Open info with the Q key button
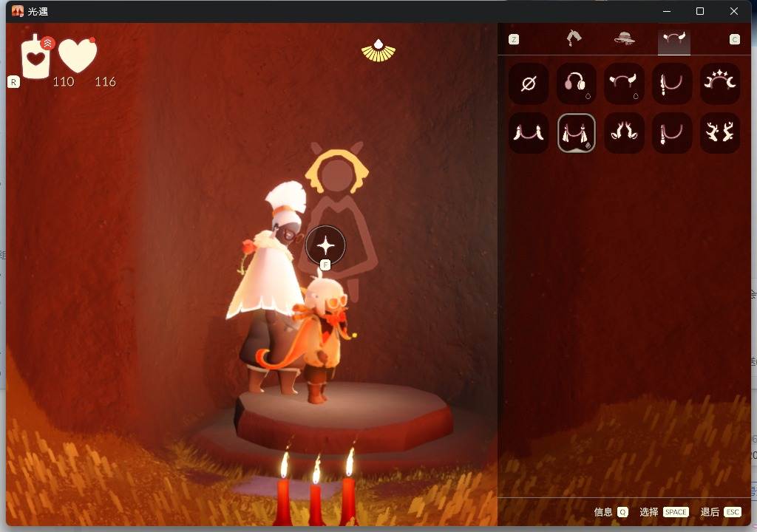Image resolution: width=757 pixels, height=532 pixels. pyautogui.click(x=622, y=512)
